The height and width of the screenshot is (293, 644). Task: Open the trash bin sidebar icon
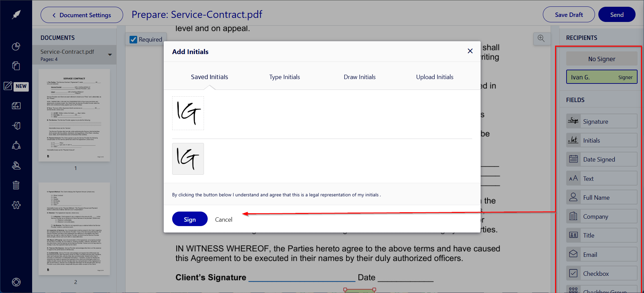[x=16, y=185]
